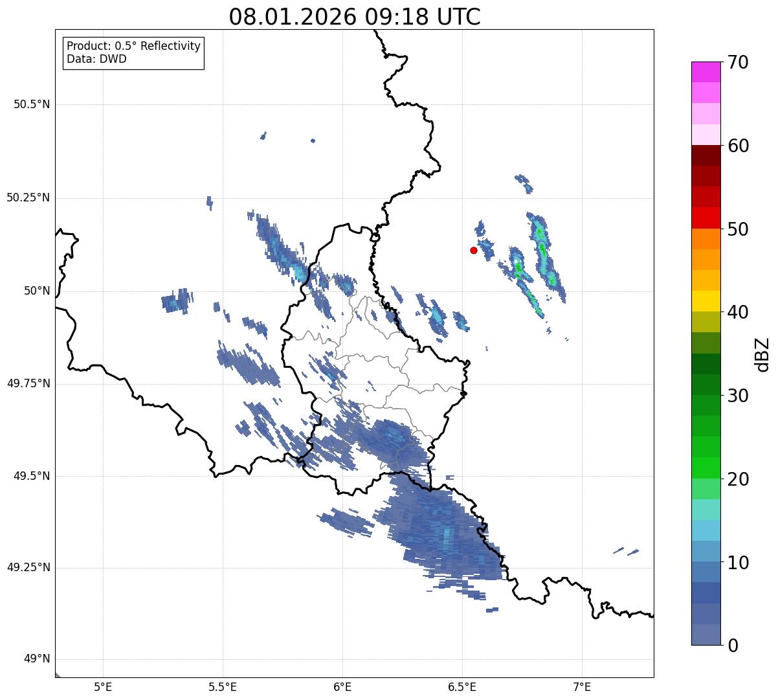Click the dBZ colorbar axis label

coord(762,354)
